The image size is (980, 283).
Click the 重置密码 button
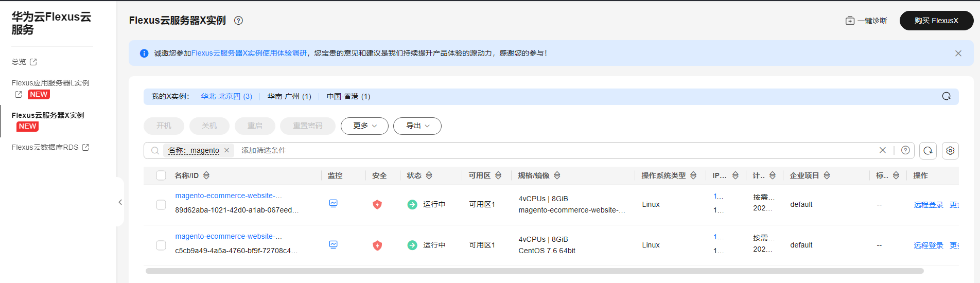pyautogui.click(x=308, y=126)
